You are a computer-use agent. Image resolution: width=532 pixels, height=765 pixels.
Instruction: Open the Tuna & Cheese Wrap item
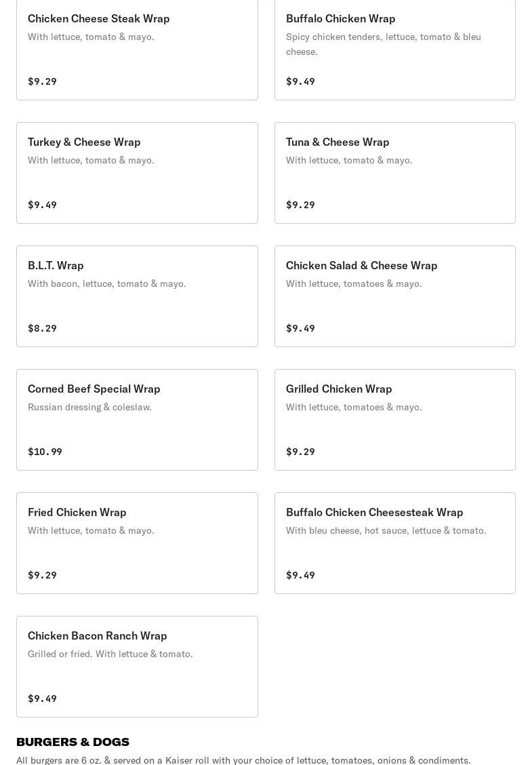pyautogui.click(x=395, y=173)
